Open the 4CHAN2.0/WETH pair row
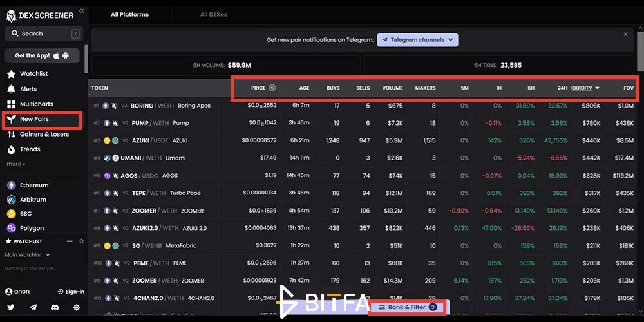The height and width of the screenshot is (322, 644). click(x=363, y=298)
